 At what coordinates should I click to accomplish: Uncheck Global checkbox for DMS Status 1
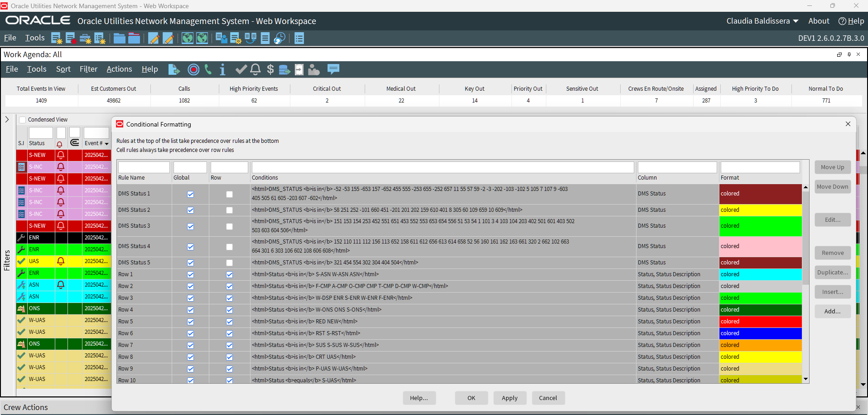(x=191, y=194)
